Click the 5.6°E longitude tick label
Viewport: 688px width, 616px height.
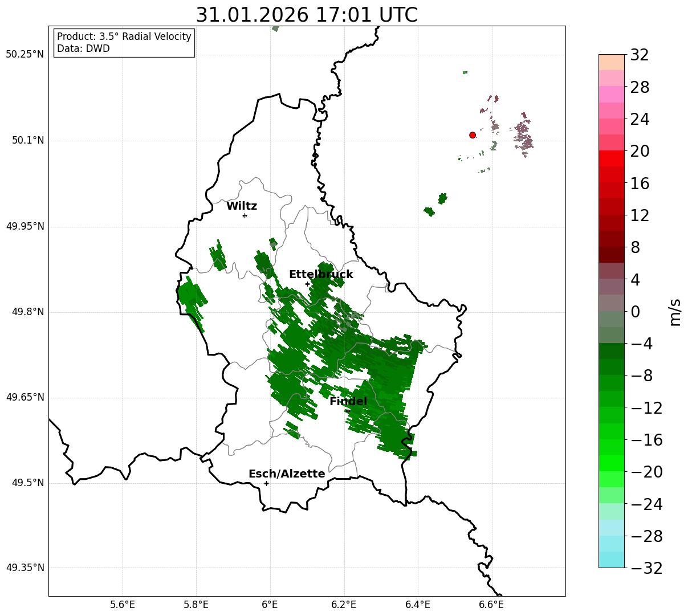[123, 605]
